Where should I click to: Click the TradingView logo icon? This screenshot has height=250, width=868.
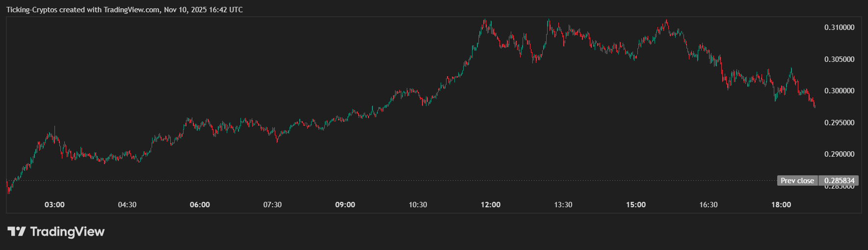point(16,231)
